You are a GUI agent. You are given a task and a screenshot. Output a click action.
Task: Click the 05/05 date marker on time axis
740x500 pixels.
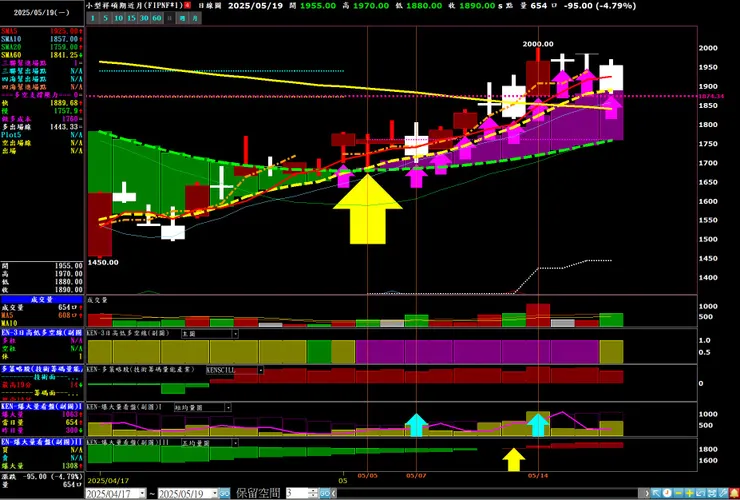coord(367,475)
